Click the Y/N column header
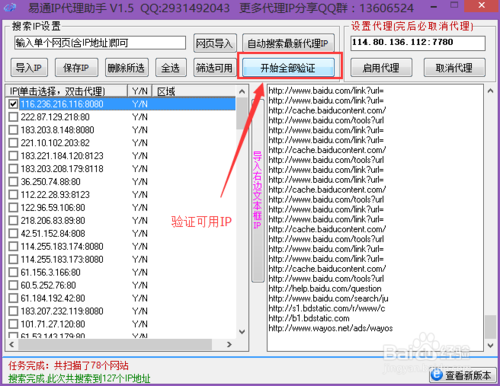Screen dimensions: 500x386 coord(140,91)
